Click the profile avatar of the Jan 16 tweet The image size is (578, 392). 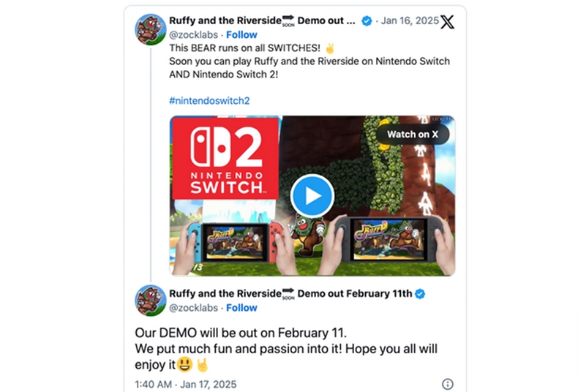point(151,29)
